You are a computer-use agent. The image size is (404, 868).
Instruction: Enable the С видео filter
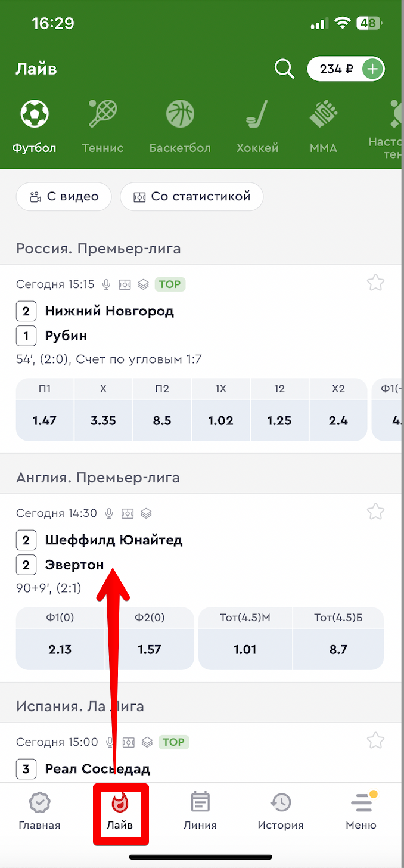coord(64,197)
